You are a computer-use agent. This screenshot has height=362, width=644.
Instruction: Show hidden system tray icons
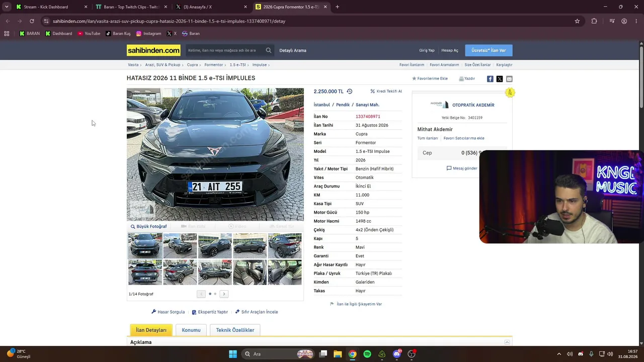click(558, 354)
